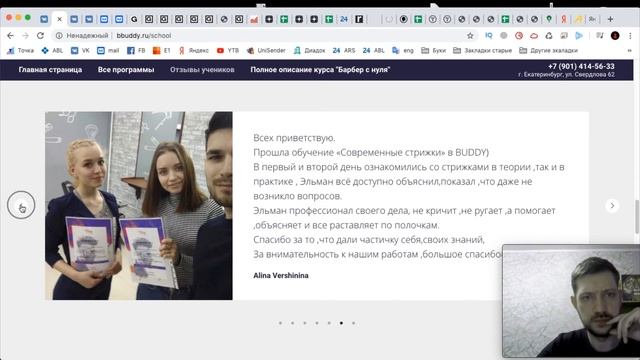Select the active sixth carousel dot
Screen dimensions: 640x360
point(341,323)
